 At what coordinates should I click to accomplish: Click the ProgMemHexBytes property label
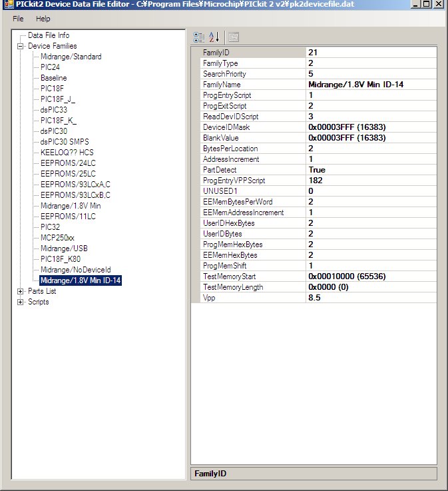click(233, 245)
